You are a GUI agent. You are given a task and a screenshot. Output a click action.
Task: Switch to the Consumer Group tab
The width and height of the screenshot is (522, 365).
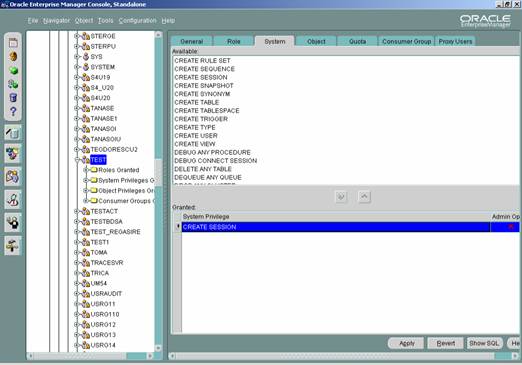pyautogui.click(x=407, y=41)
